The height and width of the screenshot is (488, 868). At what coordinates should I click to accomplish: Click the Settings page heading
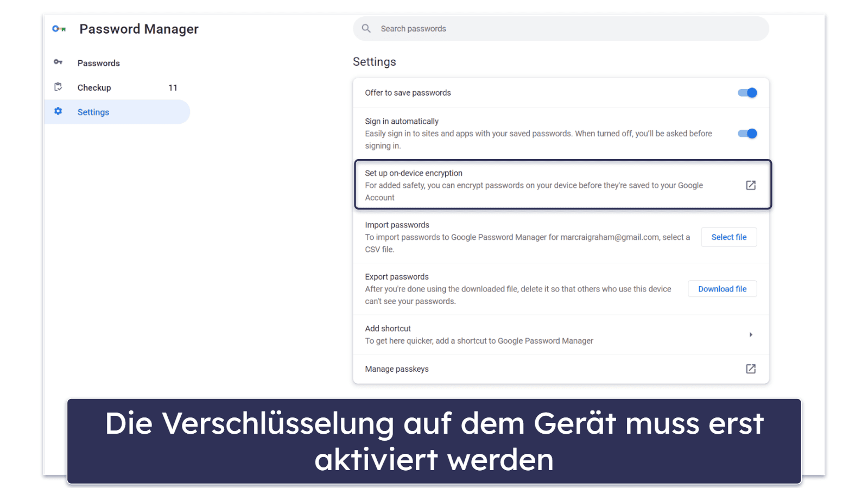coord(375,62)
